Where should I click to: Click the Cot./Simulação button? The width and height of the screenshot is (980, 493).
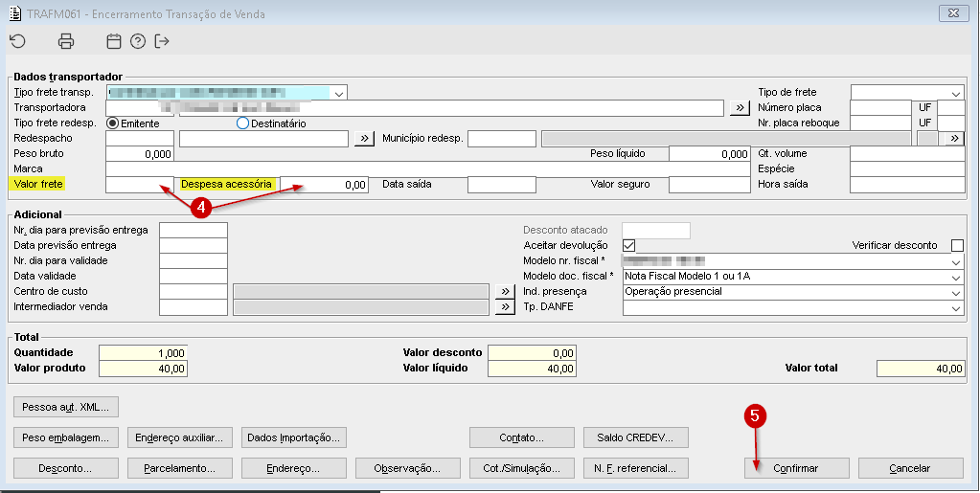[522, 468]
